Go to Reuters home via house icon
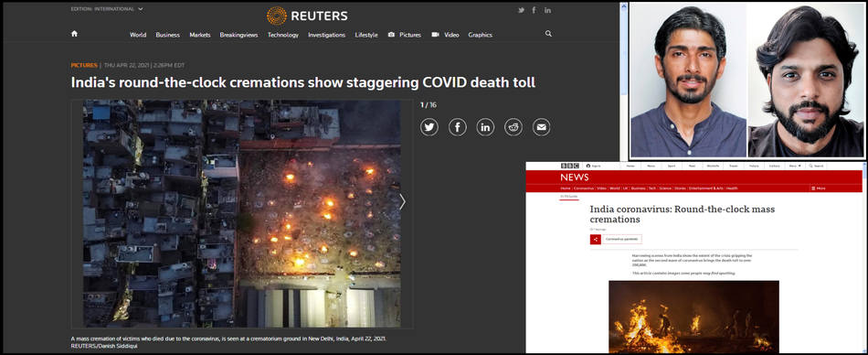The image size is (868, 355). [74, 34]
